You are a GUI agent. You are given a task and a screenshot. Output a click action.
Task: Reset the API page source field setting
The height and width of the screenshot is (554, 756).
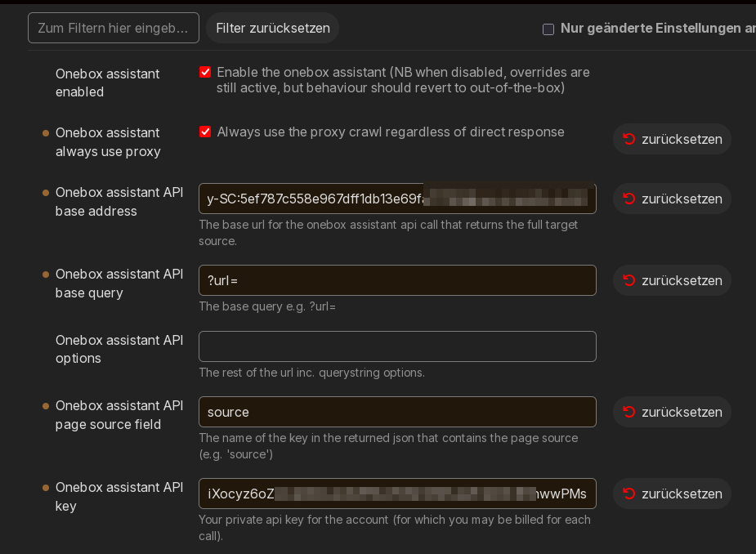click(672, 412)
